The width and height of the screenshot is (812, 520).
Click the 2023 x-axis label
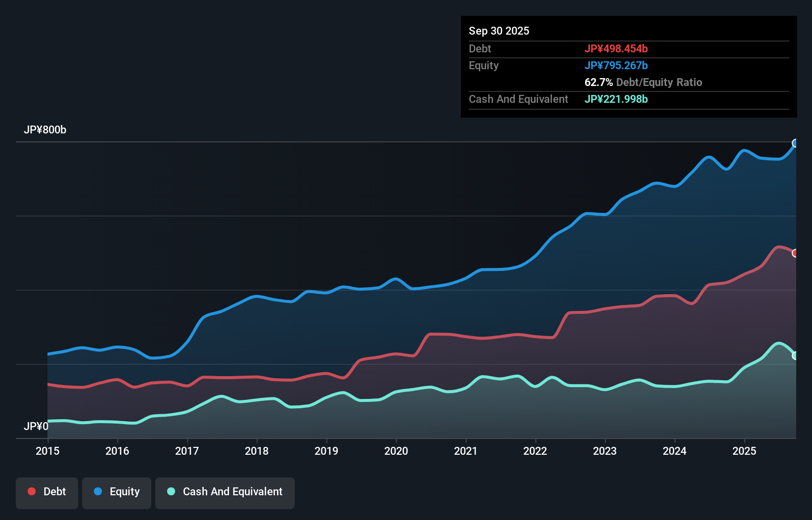point(605,451)
